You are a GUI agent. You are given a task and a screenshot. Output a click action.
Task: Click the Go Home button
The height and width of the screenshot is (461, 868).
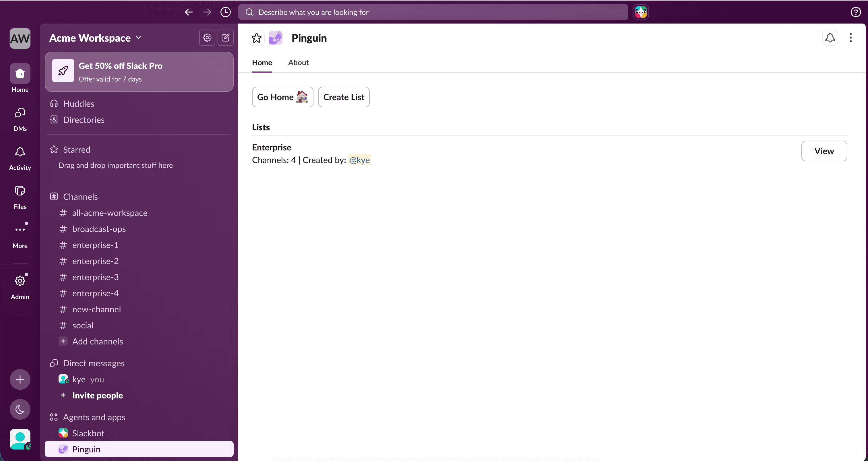point(282,97)
